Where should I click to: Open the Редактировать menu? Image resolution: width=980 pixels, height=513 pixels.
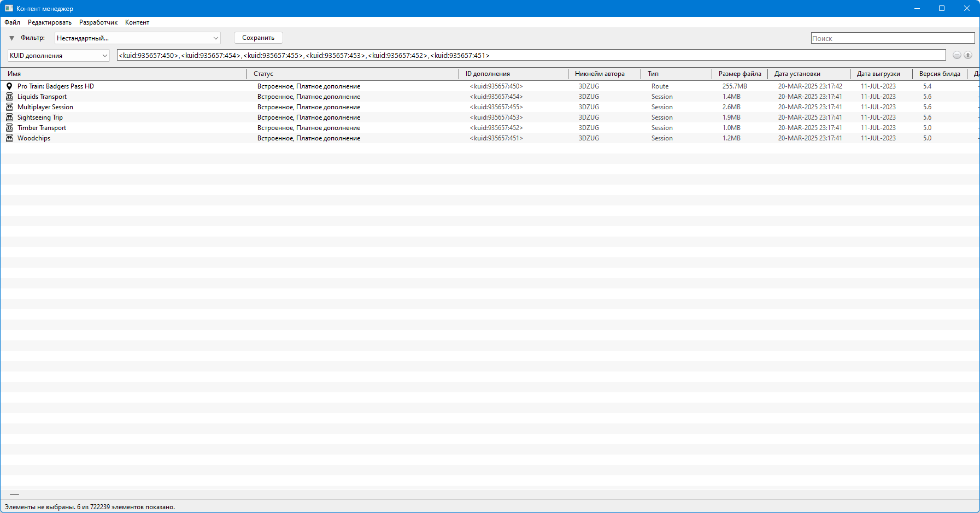click(50, 22)
